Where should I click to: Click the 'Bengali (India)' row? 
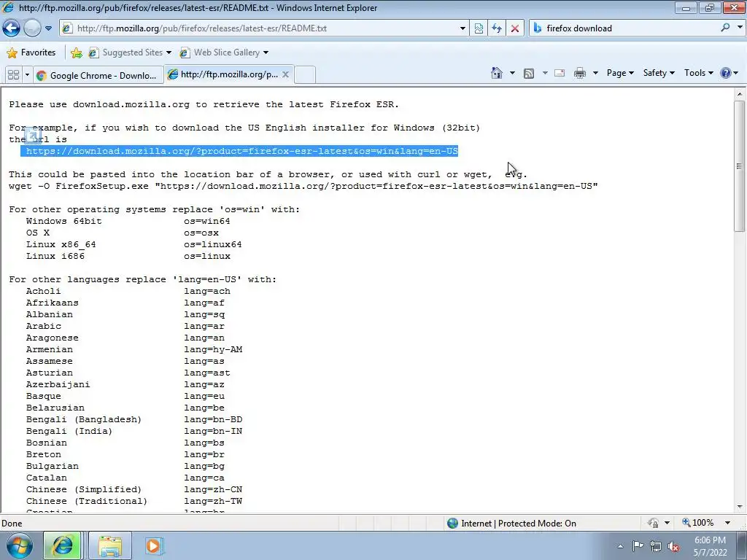click(x=69, y=431)
